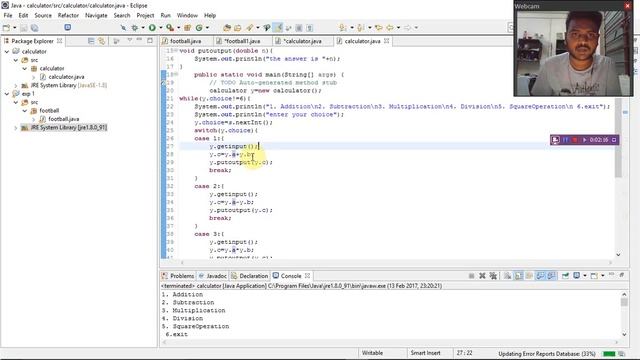Click the New Java Class green icon
The height and width of the screenshot is (360, 640).
[x=199, y=28]
